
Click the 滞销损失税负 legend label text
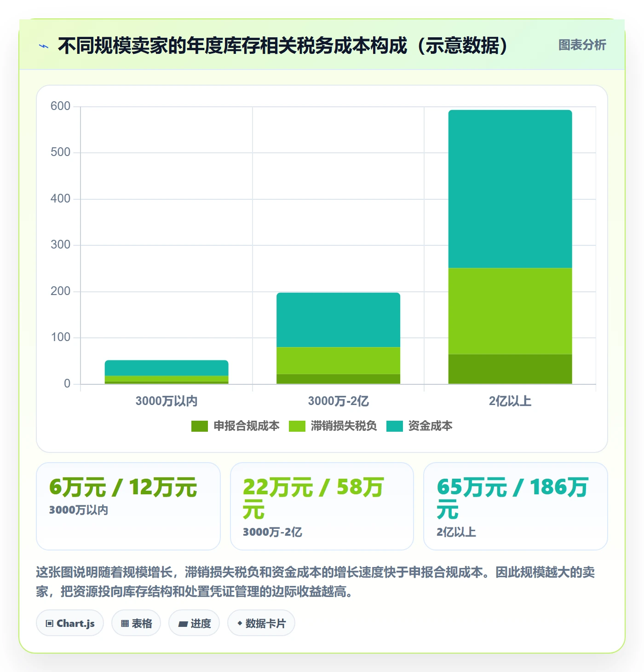[x=344, y=426]
